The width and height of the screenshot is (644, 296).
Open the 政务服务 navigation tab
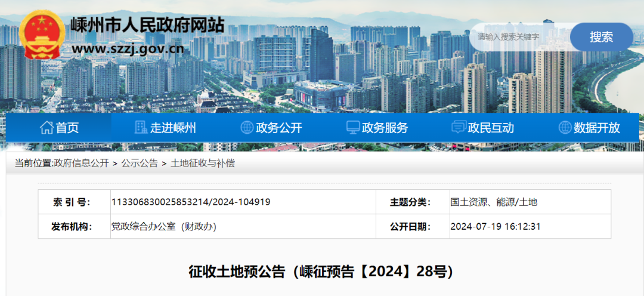(376, 128)
